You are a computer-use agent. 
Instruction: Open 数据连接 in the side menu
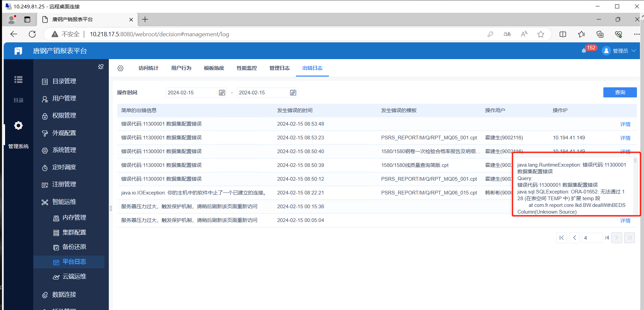64,295
